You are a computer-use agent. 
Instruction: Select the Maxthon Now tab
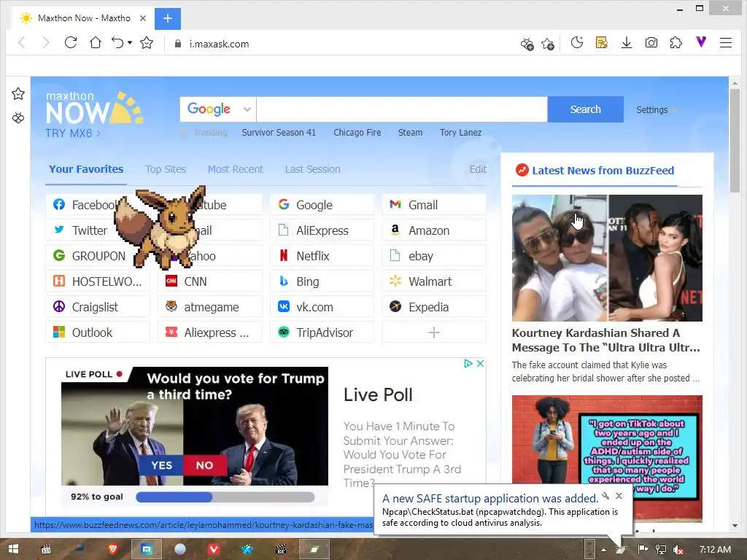point(81,18)
